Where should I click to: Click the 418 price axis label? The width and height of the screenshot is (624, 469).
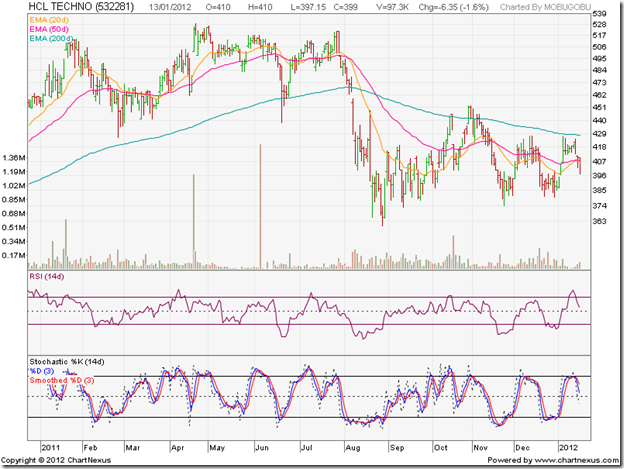[x=599, y=147]
